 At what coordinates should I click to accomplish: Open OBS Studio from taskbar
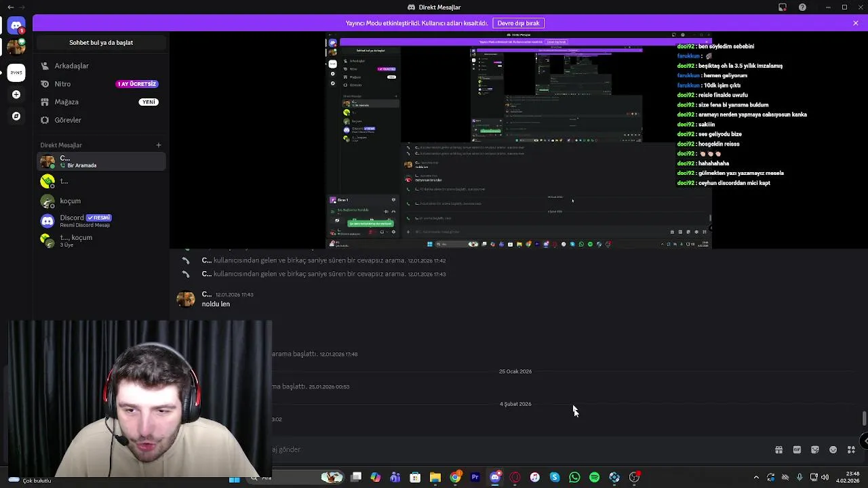point(634,478)
